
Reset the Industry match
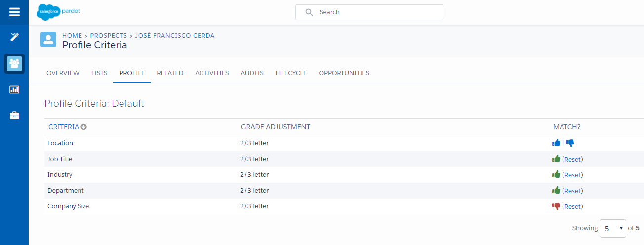coord(572,175)
